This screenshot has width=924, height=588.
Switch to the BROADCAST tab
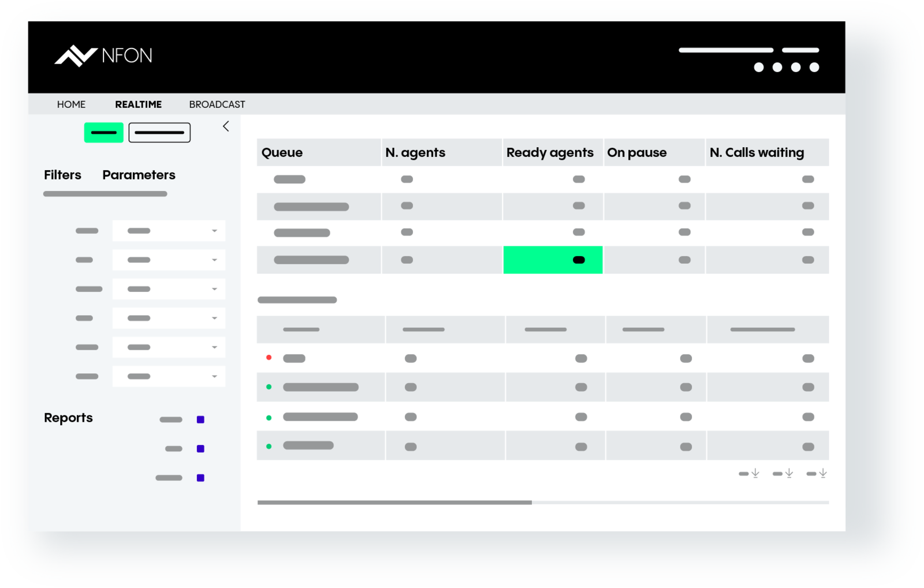coord(217,104)
